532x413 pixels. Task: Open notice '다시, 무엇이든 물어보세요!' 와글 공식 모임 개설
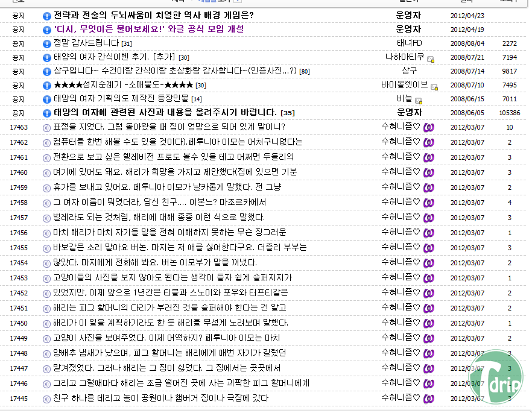tap(148, 29)
